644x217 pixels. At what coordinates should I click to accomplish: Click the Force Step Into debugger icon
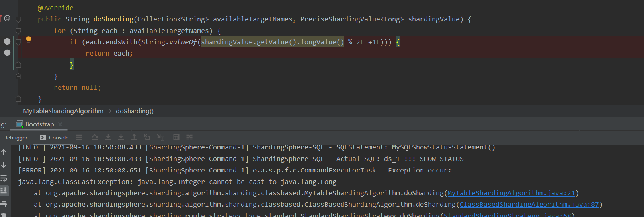click(x=121, y=137)
